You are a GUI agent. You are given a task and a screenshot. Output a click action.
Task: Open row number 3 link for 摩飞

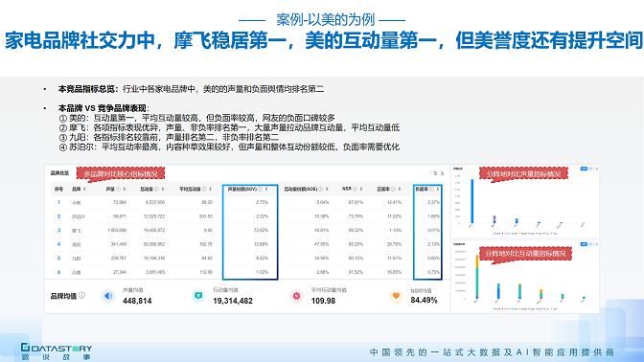click(58, 230)
